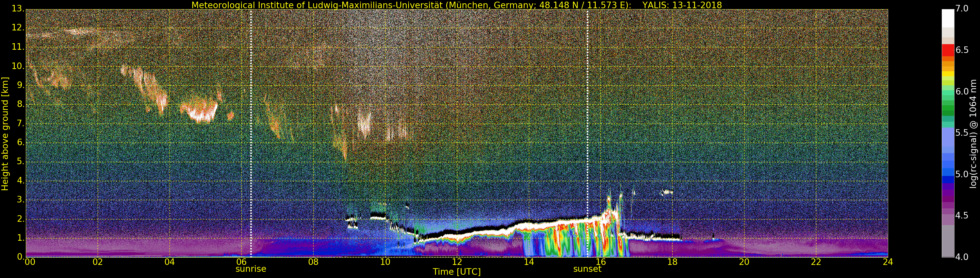Screen dimensions: 980x278
Task: Click the 1. height tick label
Action: 20,238
